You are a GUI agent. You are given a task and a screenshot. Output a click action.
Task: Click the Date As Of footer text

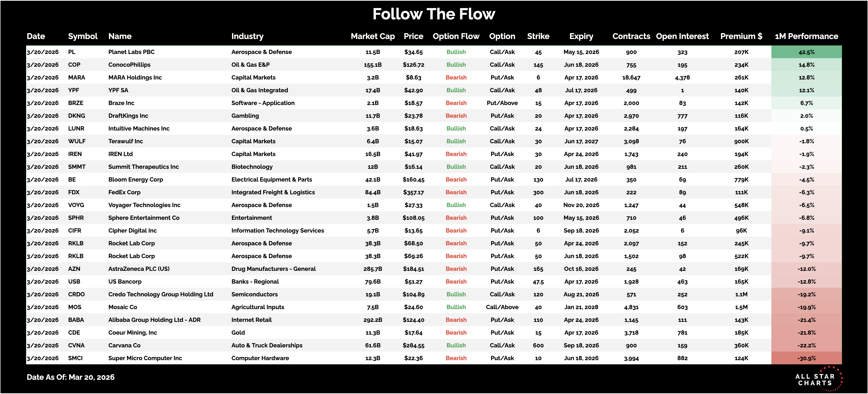pyautogui.click(x=71, y=378)
